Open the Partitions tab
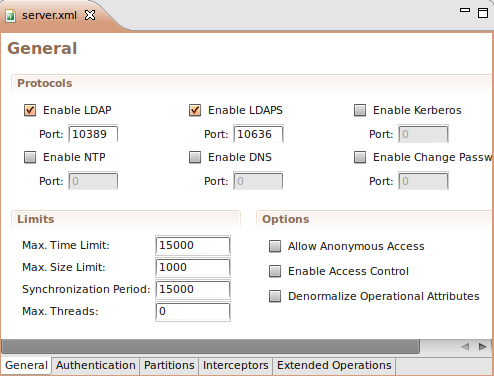The width and height of the screenshot is (494, 376). [x=169, y=365]
